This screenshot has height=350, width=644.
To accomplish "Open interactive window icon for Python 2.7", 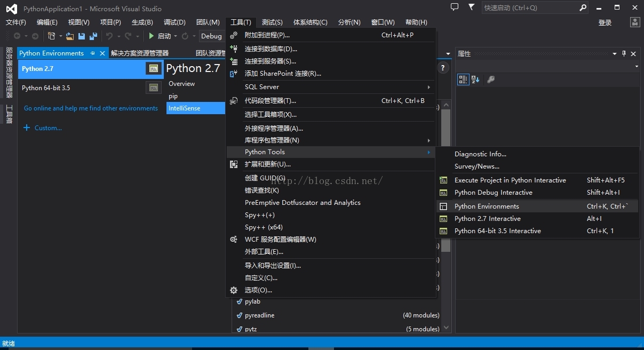I will point(154,68).
